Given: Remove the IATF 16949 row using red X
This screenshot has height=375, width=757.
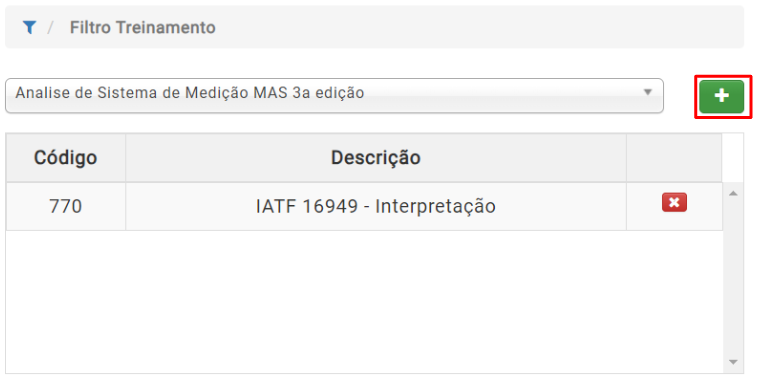Looking at the screenshot, I should coord(674,202).
